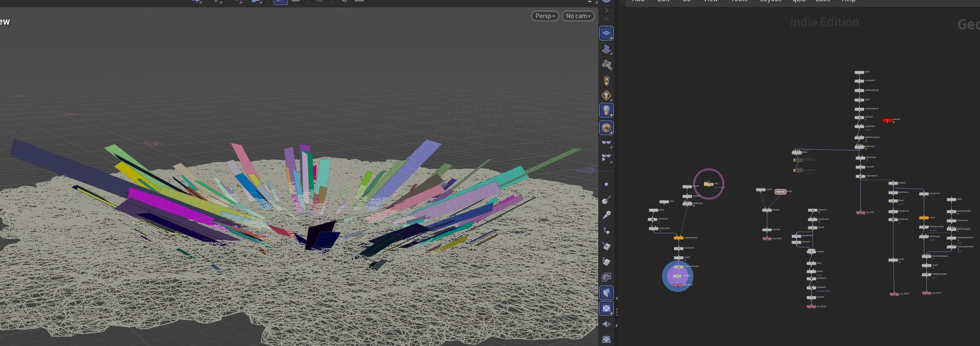
Task: Click the primitive normals display icon
Action: click(606, 246)
